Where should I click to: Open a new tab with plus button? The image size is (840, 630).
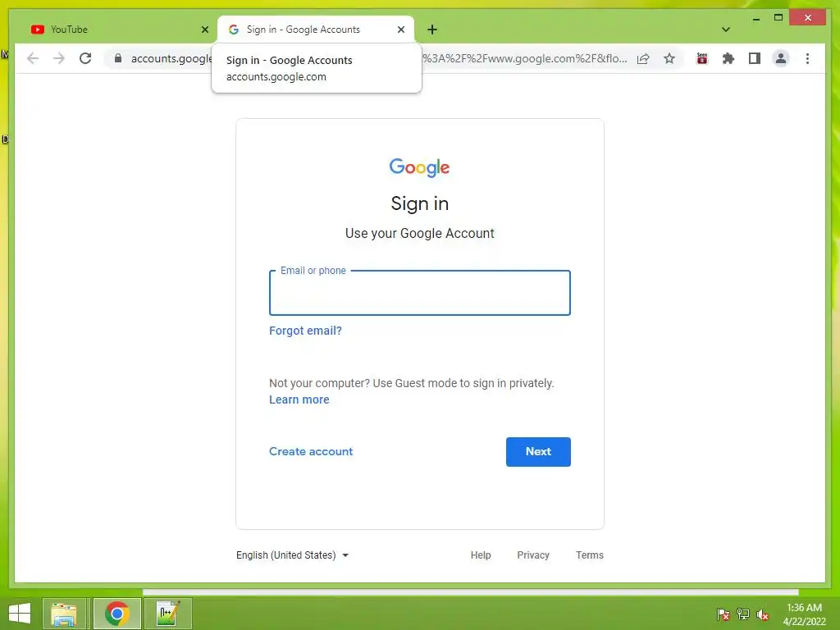(432, 30)
